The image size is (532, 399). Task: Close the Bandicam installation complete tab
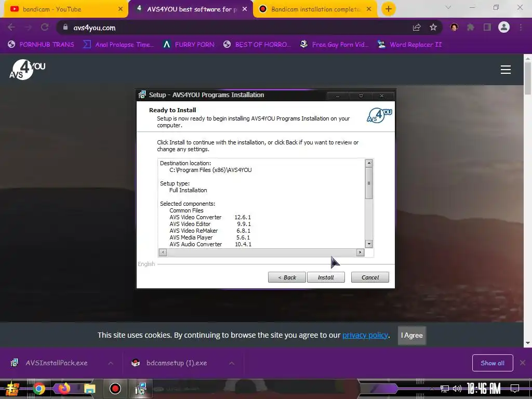click(x=369, y=9)
